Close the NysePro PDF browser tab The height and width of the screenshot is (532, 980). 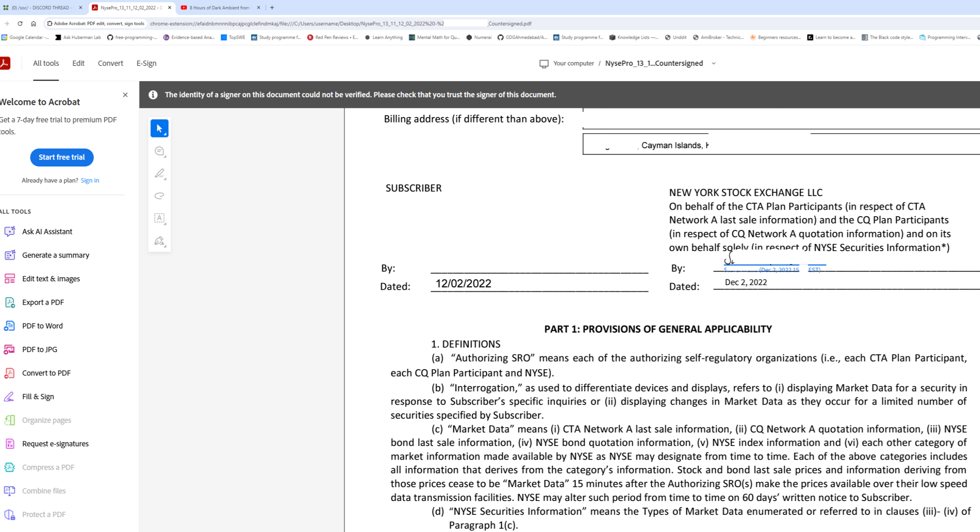coord(169,8)
